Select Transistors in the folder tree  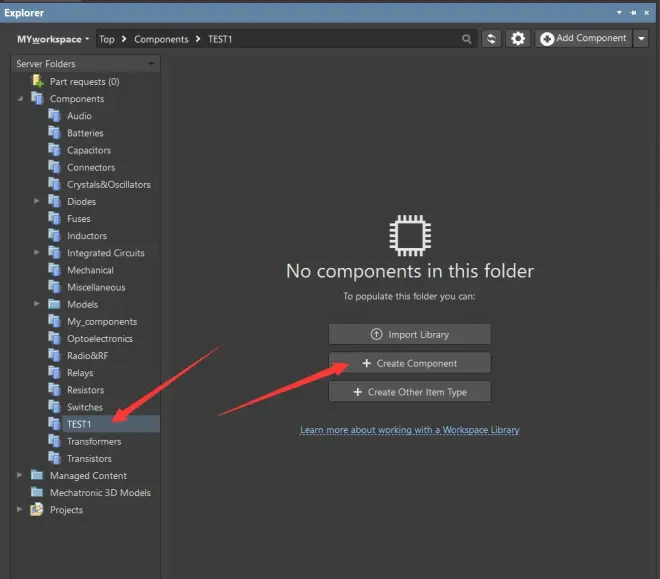pyautogui.click(x=89, y=458)
